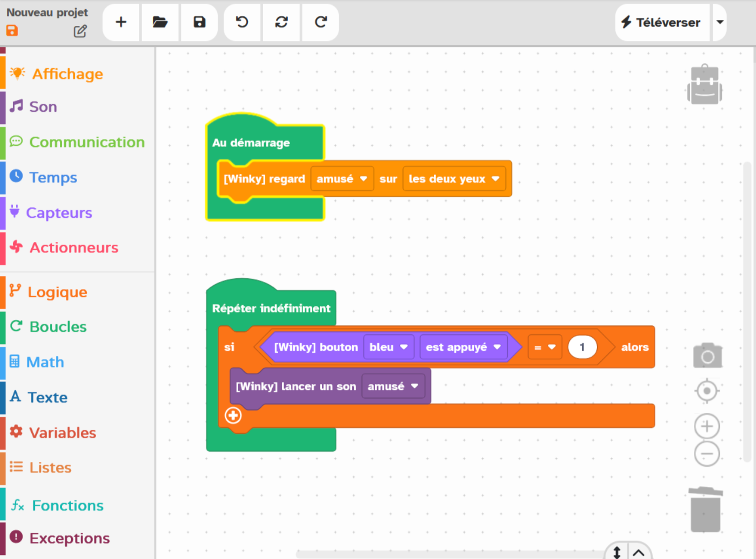Screen dimensions: 756x559
Task: Open a project with the folder icon
Action: (x=160, y=22)
